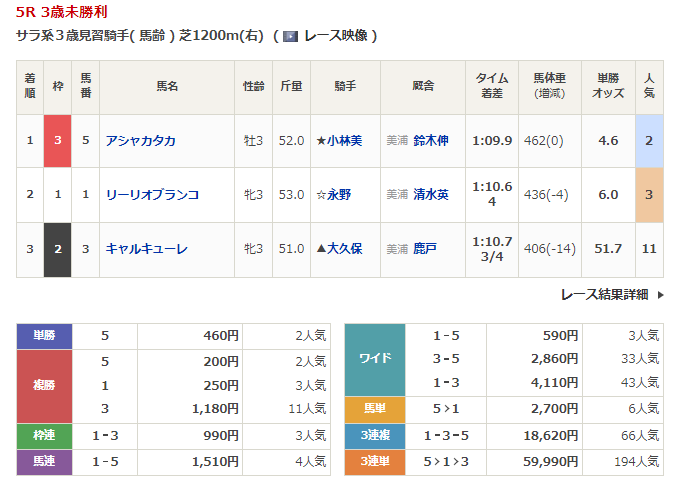Screen dimensions: 680x483
Task: Open horse リーリオブランコ's page
Action: point(152,195)
